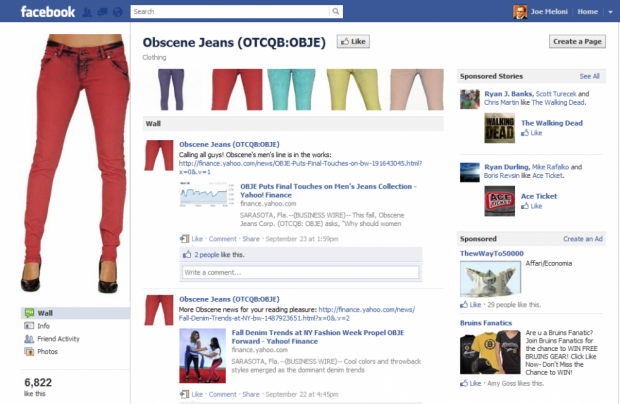Click the link icon before September 23 Like
Image resolution: width=620 pixels, height=404 pixels.
coord(184,239)
